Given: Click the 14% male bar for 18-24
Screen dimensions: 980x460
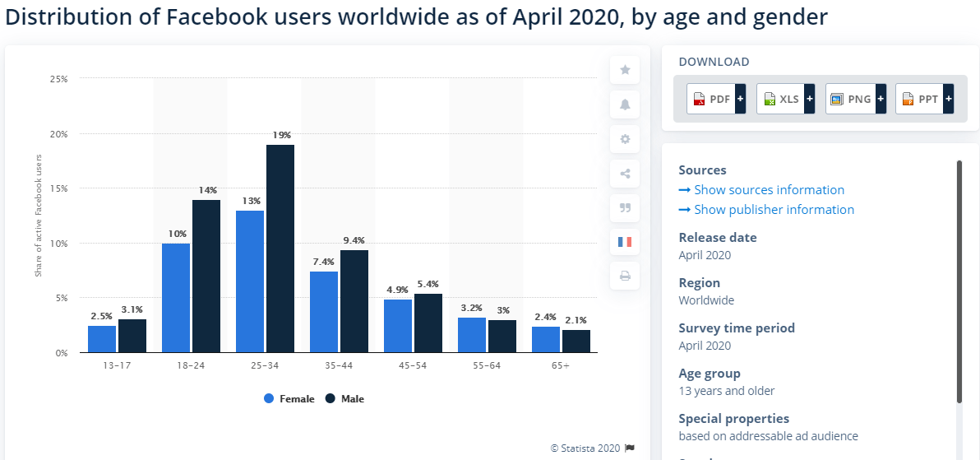Looking at the screenshot, I should [206, 276].
